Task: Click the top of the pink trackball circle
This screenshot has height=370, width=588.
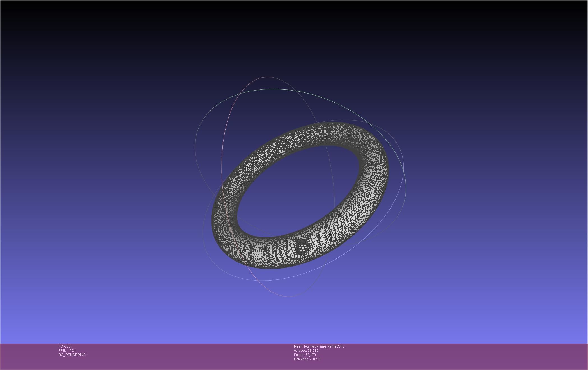Action: pos(267,77)
